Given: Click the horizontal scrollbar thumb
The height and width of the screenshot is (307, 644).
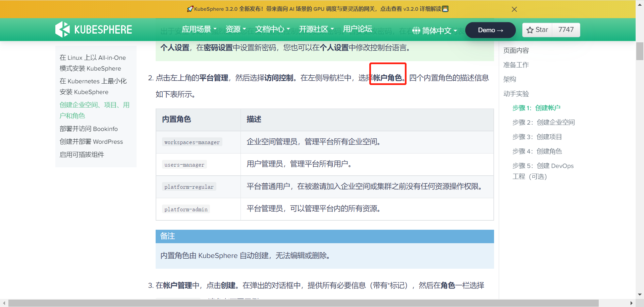Looking at the screenshot, I should [303, 303].
